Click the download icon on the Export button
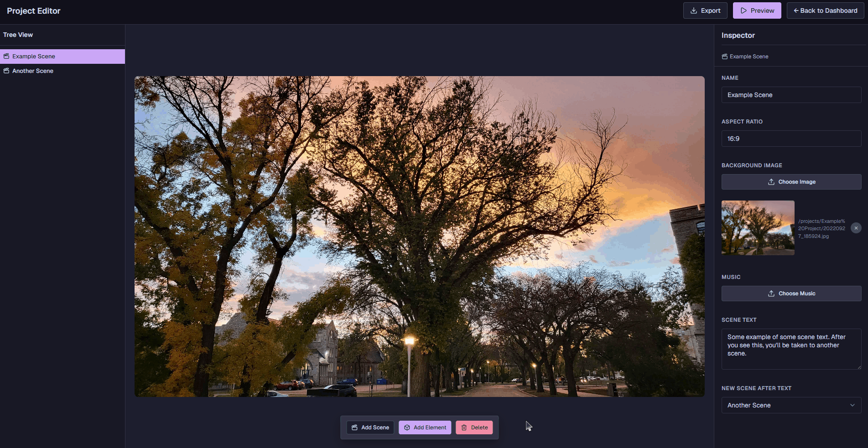 click(693, 10)
